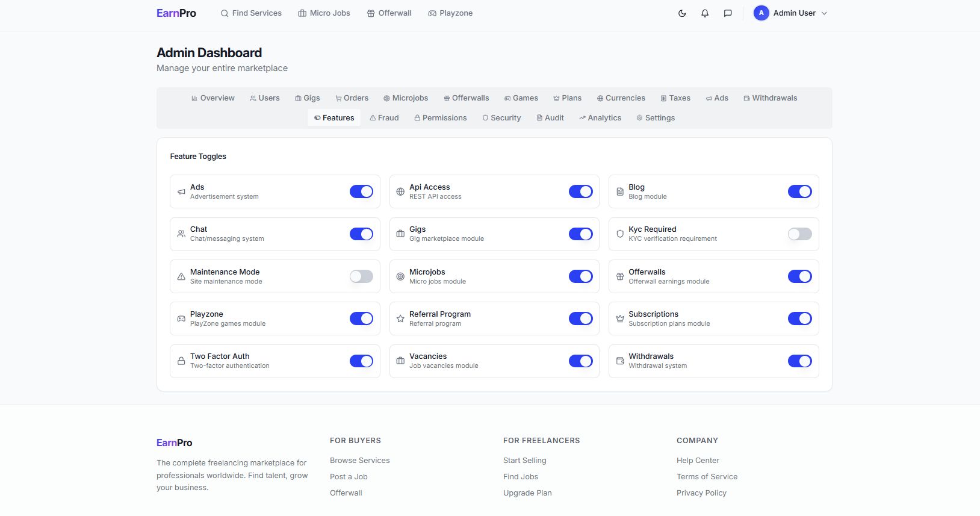Open Find Services in top navigation

point(251,13)
